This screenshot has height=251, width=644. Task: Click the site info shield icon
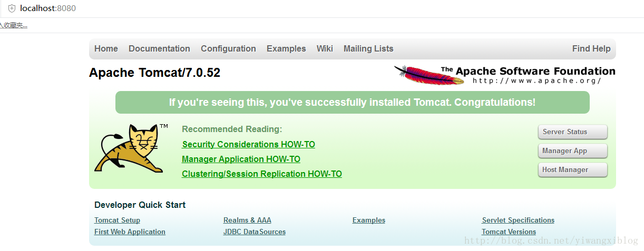(12, 8)
